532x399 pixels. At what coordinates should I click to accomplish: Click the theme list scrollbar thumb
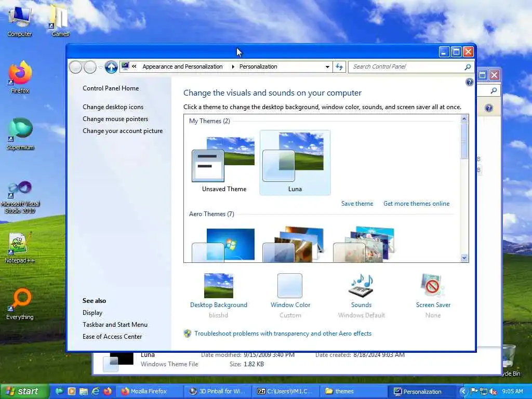(x=464, y=141)
